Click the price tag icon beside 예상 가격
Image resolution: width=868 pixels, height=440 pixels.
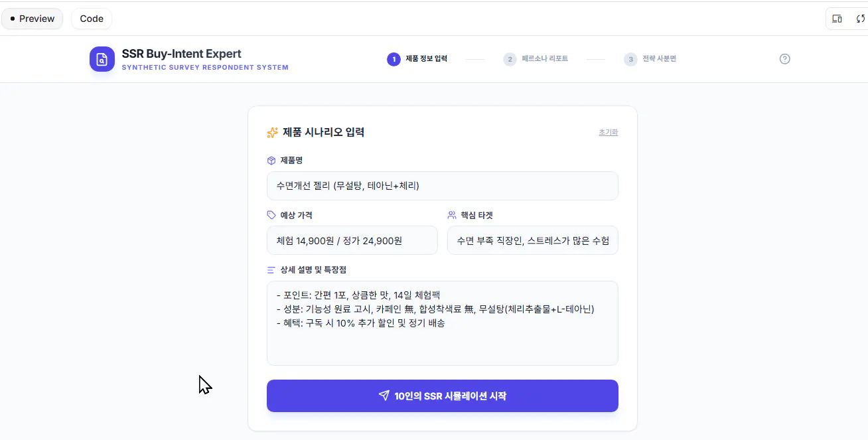point(271,215)
